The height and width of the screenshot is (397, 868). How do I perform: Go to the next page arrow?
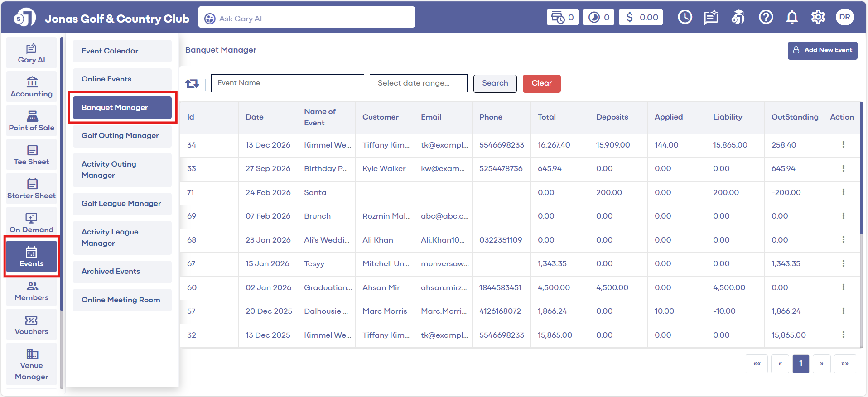821,364
